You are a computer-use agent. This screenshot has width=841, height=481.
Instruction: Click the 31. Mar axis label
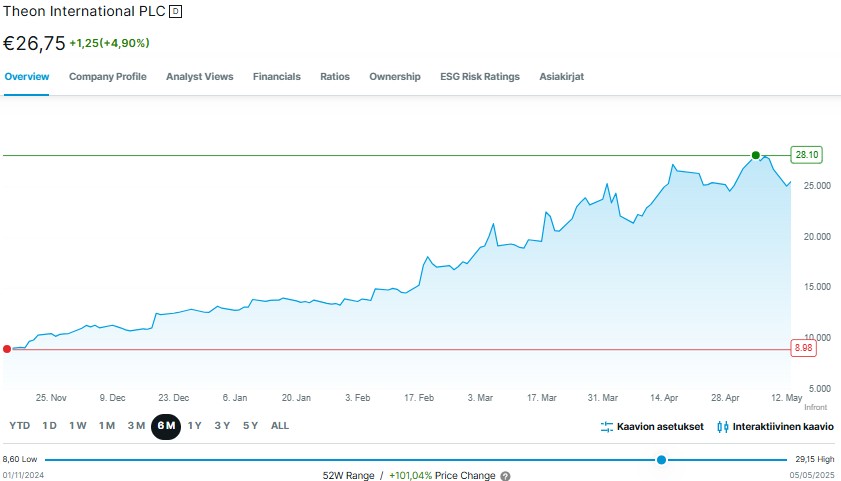click(x=602, y=398)
